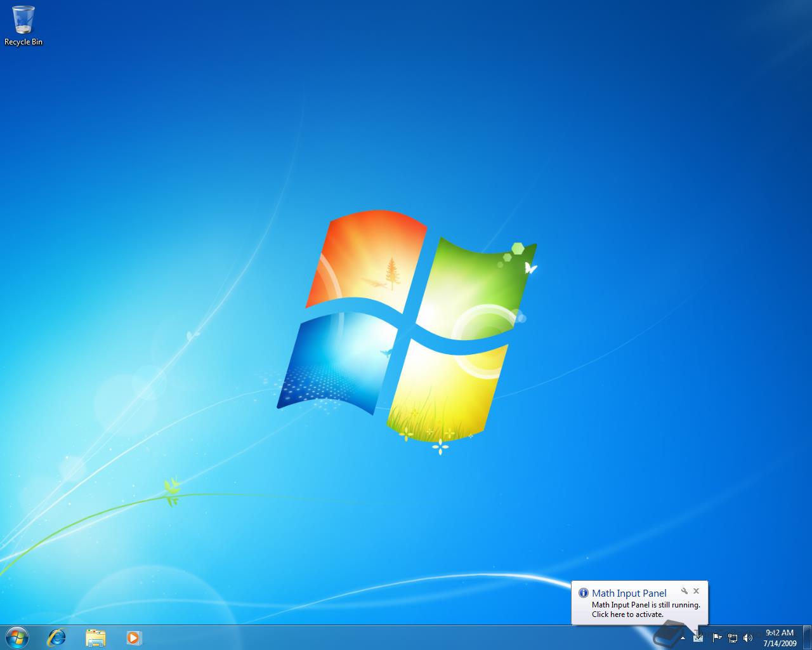Viewport: 812px width, 650px height.
Task: Click the blue info icon in the balloon
Action: 584,594
